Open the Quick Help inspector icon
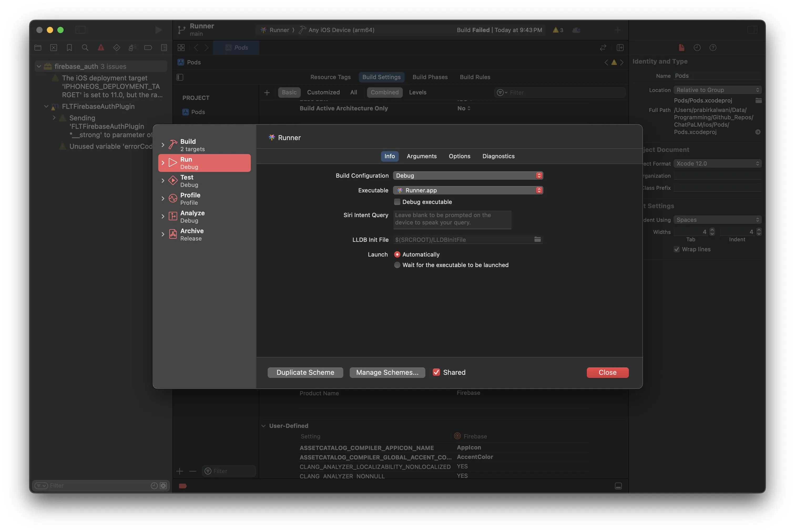The width and height of the screenshot is (795, 532). [712, 48]
